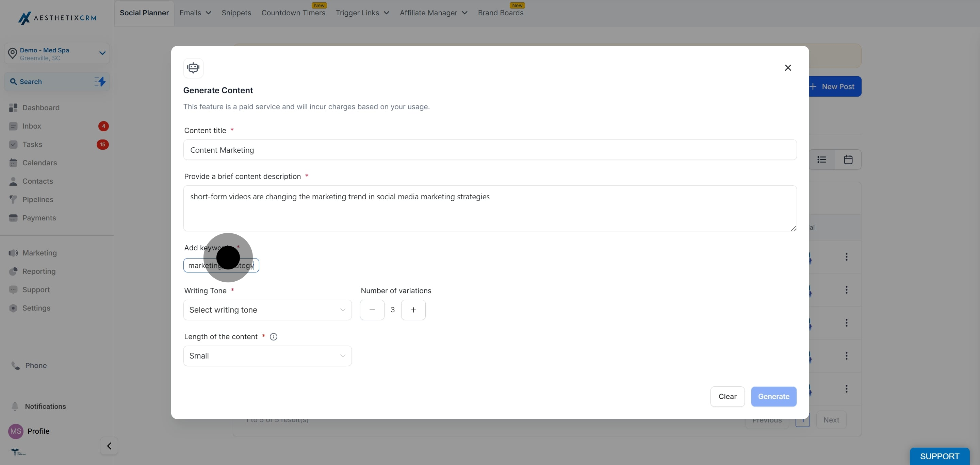Decrease number of variations
The image size is (980, 465).
[x=372, y=310]
